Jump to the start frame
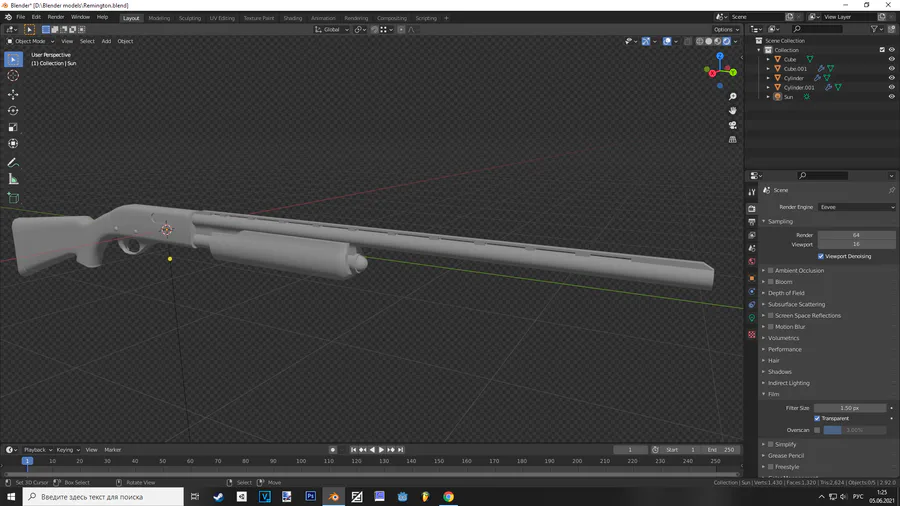 click(353, 450)
